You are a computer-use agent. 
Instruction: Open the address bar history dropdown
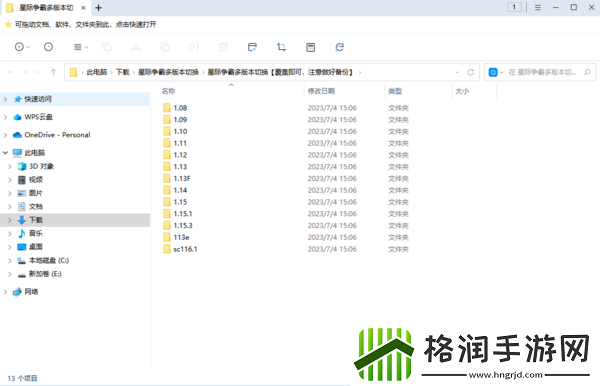coord(457,72)
